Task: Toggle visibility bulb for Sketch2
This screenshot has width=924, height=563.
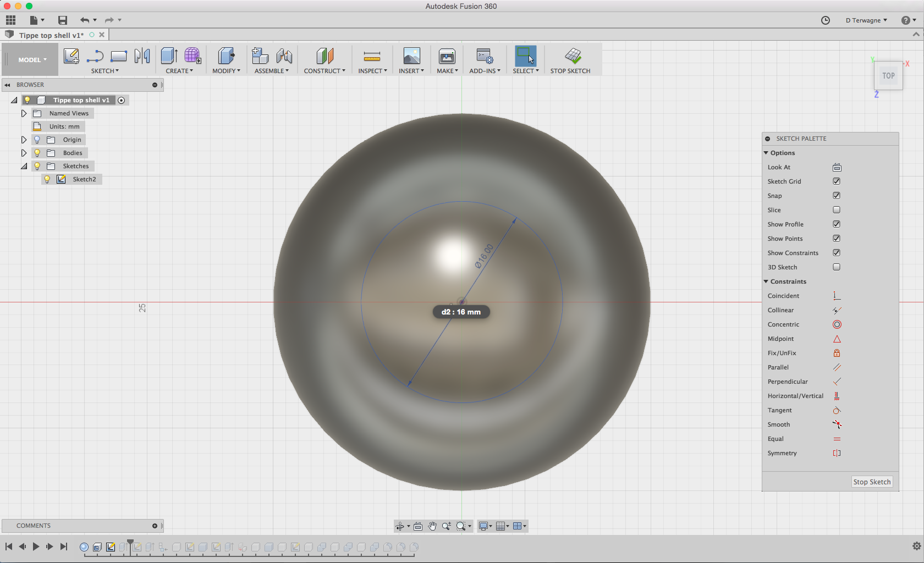Action: (x=47, y=179)
